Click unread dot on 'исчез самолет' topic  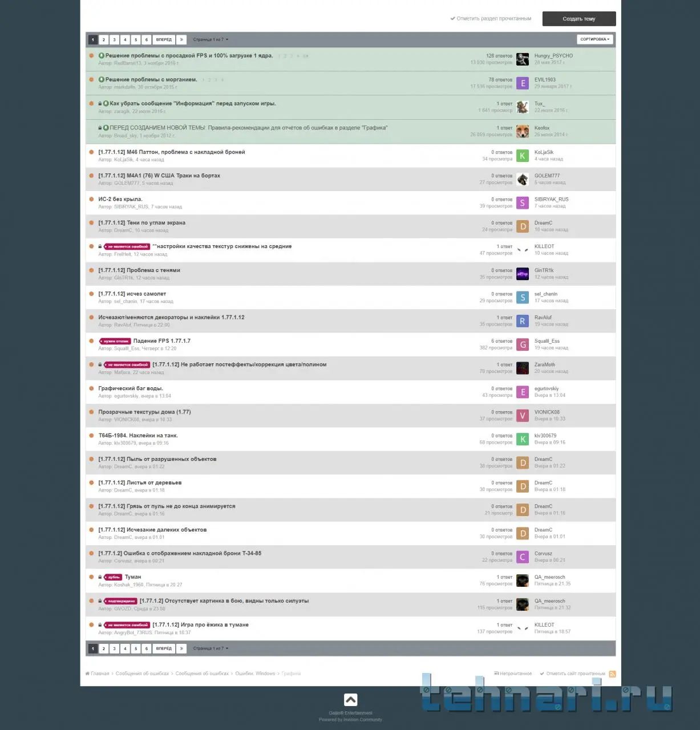[91, 294]
